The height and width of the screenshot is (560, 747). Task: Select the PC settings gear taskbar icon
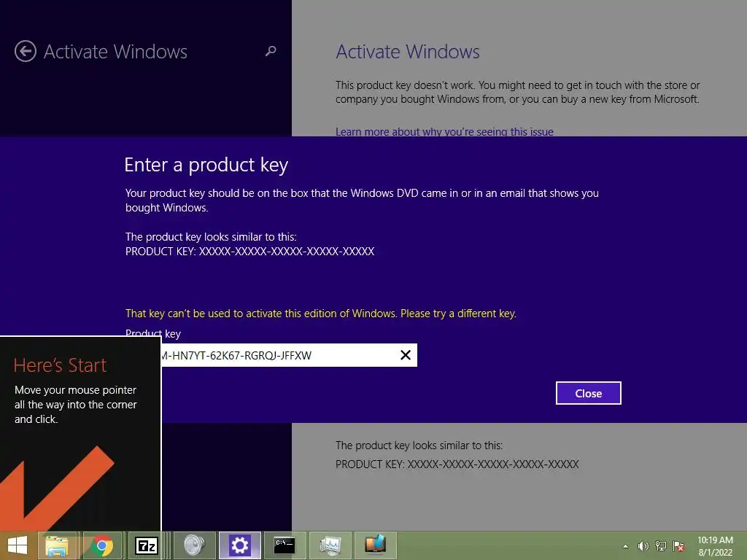coord(239,545)
